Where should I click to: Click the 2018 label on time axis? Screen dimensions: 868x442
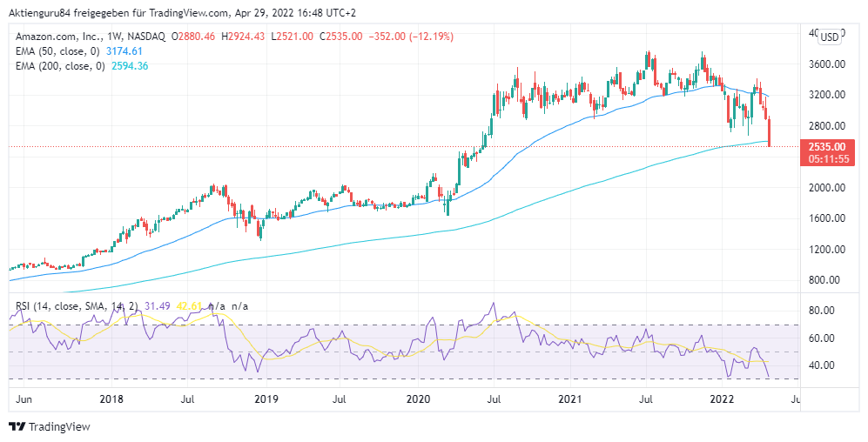click(111, 398)
